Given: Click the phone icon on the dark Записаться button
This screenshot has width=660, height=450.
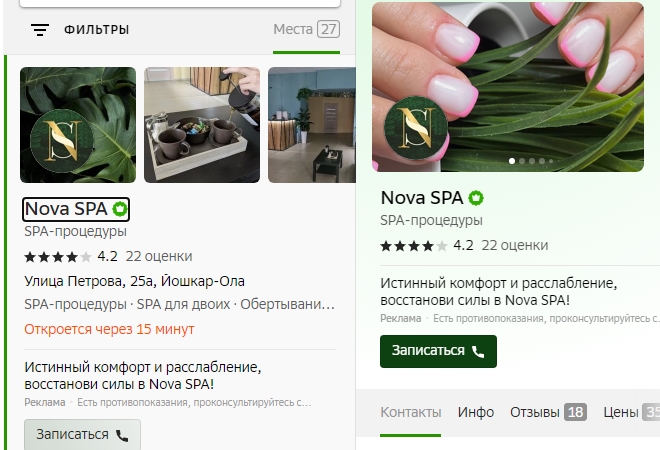Looking at the screenshot, I should click(478, 351).
